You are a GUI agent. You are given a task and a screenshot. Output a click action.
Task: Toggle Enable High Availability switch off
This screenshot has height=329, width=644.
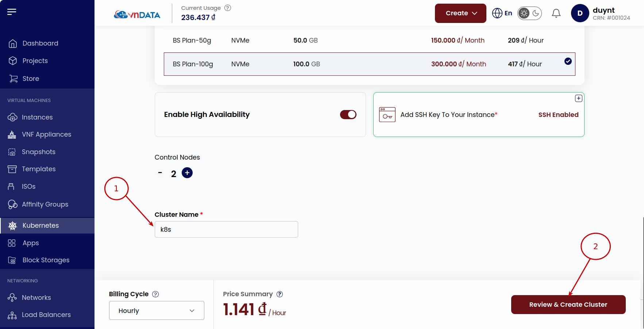coord(348,114)
